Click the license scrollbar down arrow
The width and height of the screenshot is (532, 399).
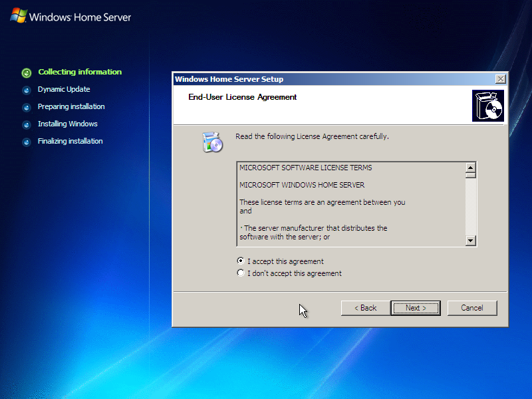[x=471, y=241]
